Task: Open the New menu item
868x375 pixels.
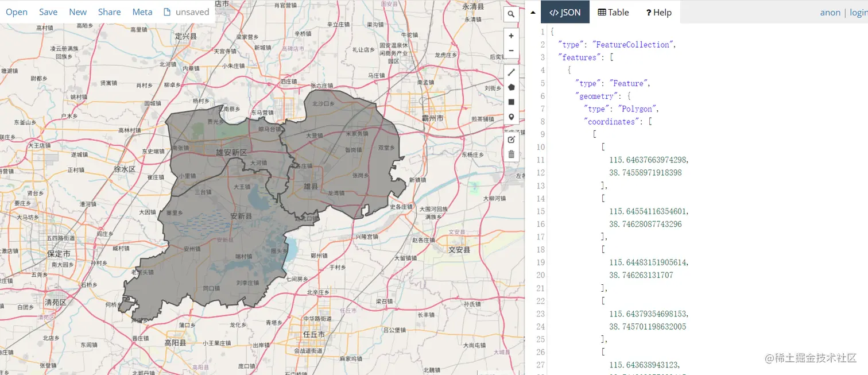Action: pos(77,11)
